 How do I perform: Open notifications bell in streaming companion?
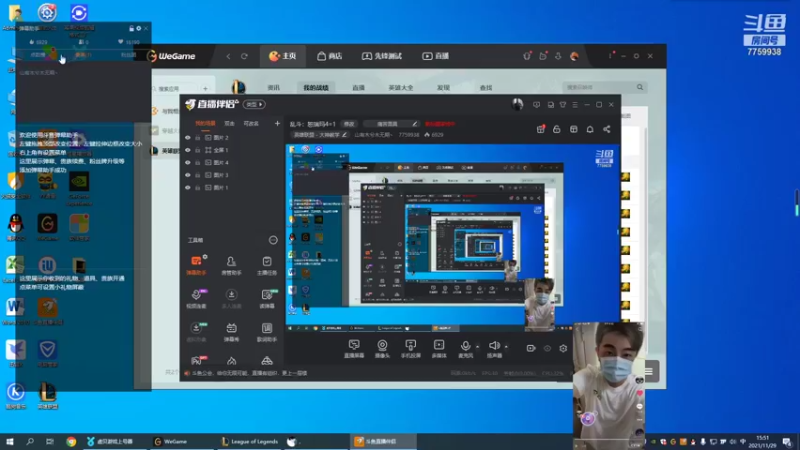(590, 129)
